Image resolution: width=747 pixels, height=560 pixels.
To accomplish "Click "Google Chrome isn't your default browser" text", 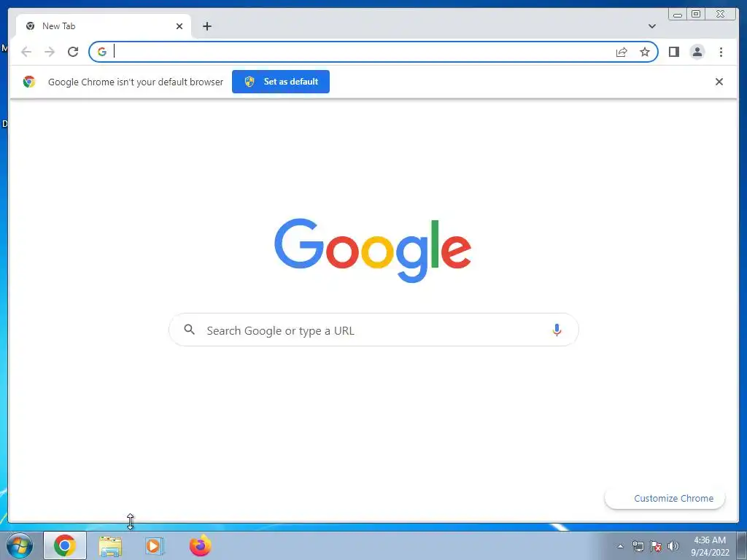I will [135, 82].
